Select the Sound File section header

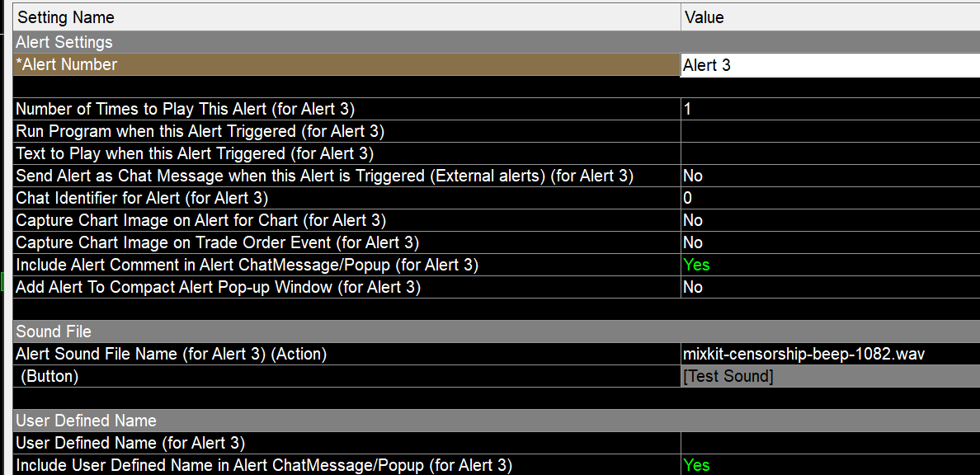(497, 332)
